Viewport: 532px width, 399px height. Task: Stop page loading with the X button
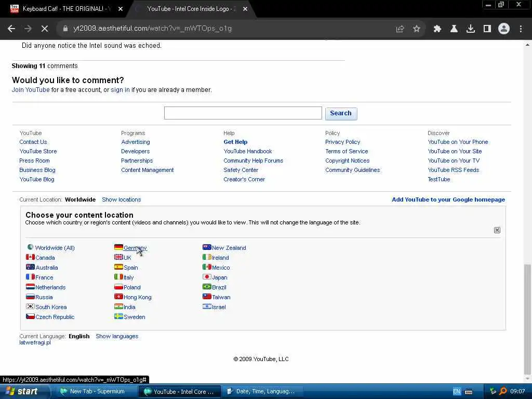(45, 29)
